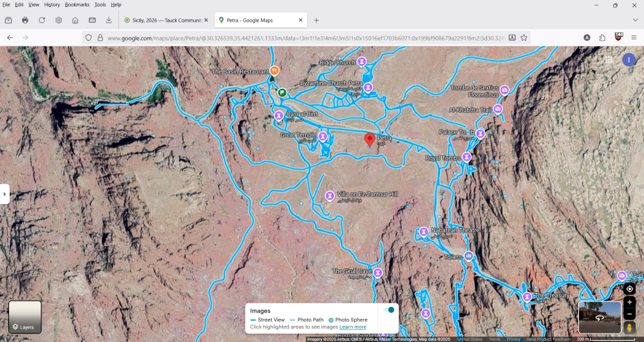Open the Royal Tombs pin

point(466,157)
